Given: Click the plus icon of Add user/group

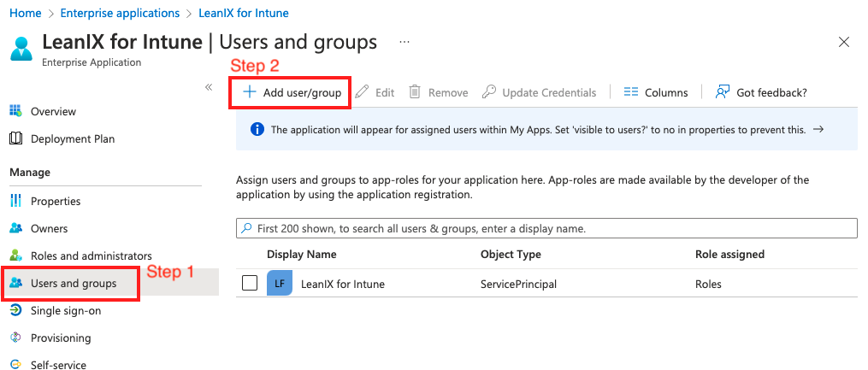Looking at the screenshot, I should coord(251,91).
